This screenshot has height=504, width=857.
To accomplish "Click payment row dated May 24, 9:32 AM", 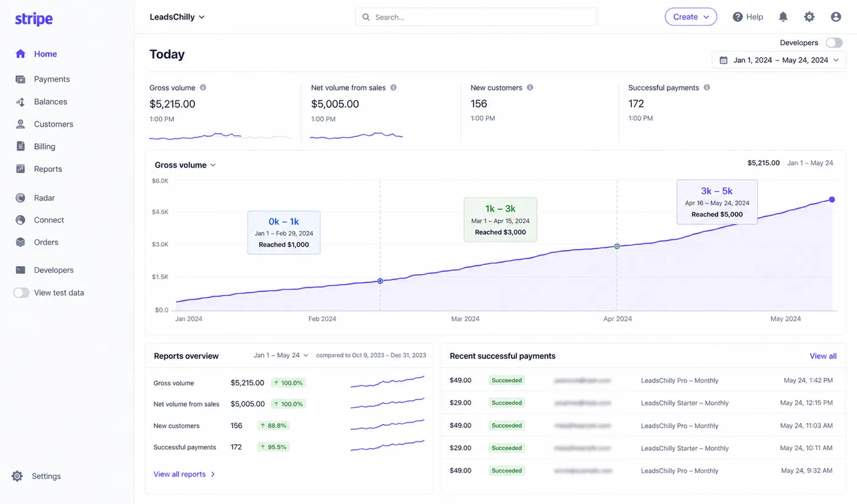I will (x=643, y=471).
